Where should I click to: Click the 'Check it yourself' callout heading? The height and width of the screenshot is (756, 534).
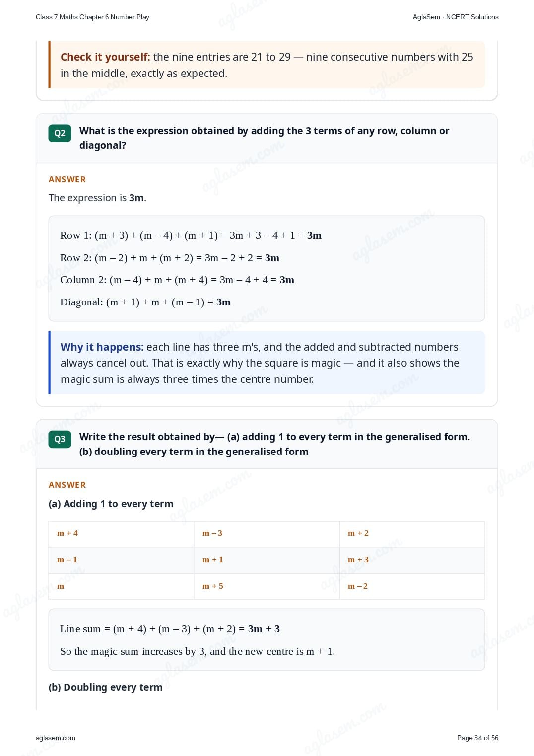click(105, 57)
